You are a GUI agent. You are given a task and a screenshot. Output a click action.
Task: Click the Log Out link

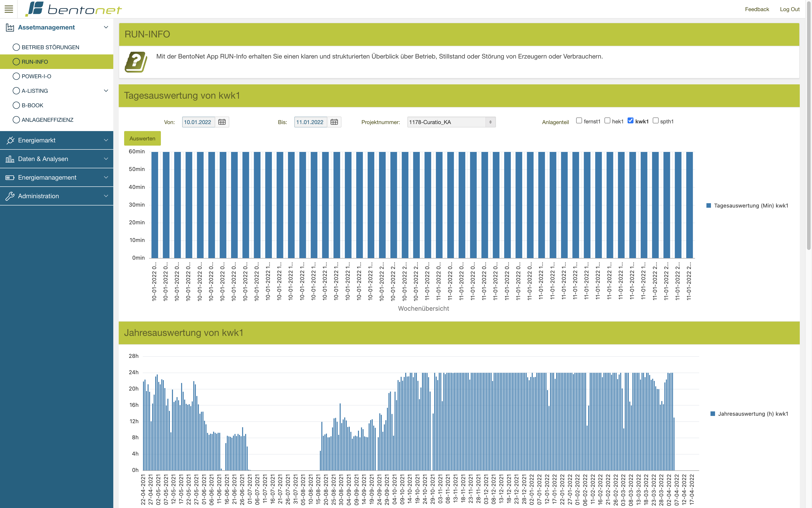tap(790, 9)
